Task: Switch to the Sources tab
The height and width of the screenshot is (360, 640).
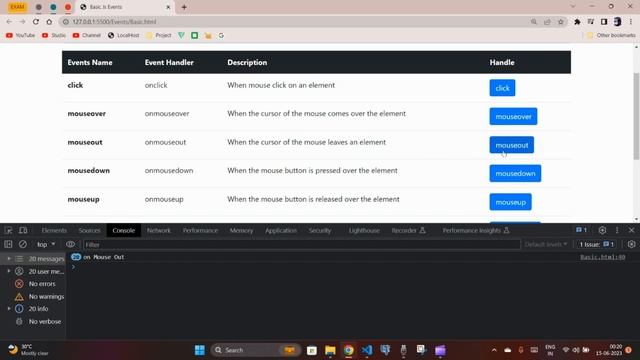Action: tap(89, 230)
